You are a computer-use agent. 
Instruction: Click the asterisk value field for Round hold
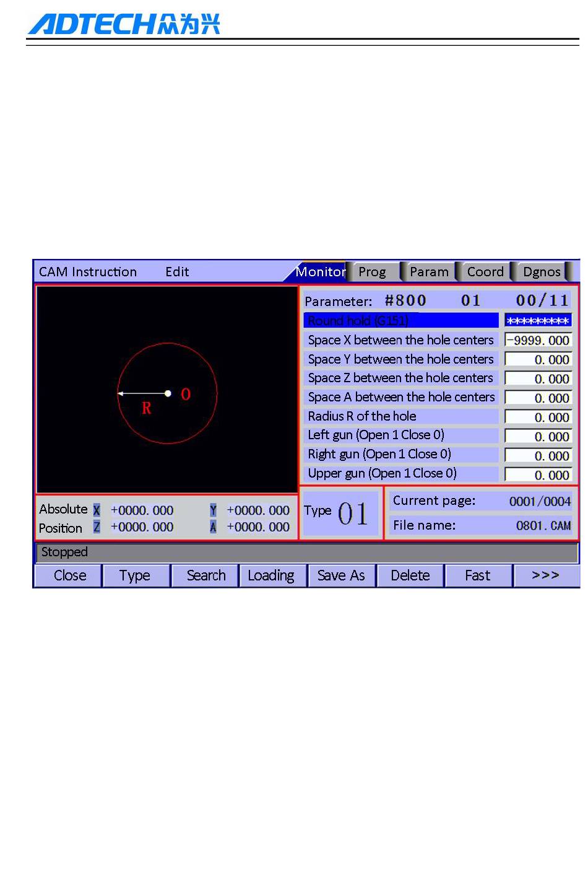pyautogui.click(x=538, y=321)
